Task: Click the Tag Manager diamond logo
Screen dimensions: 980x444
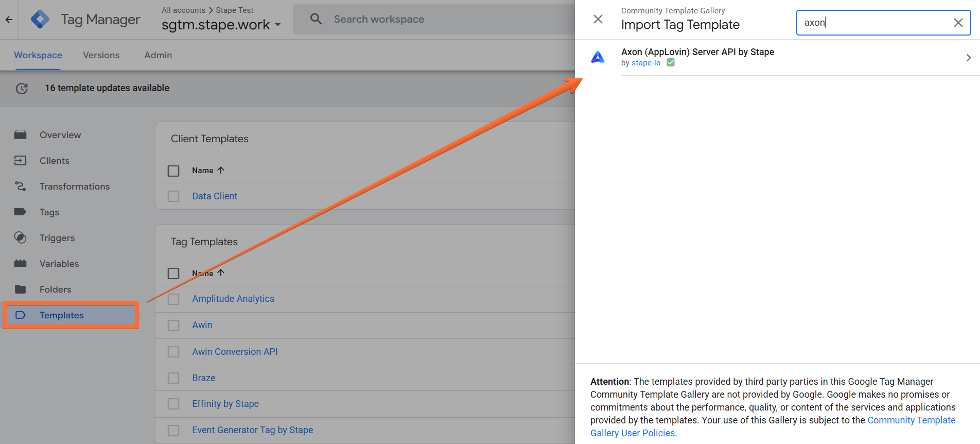Action: click(40, 20)
